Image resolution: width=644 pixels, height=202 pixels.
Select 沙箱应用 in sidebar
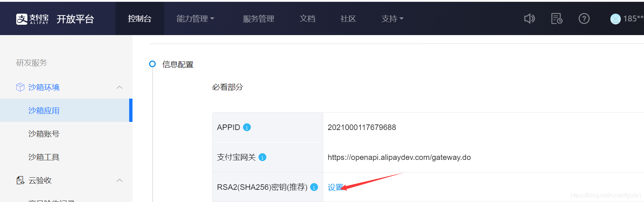click(x=66, y=110)
